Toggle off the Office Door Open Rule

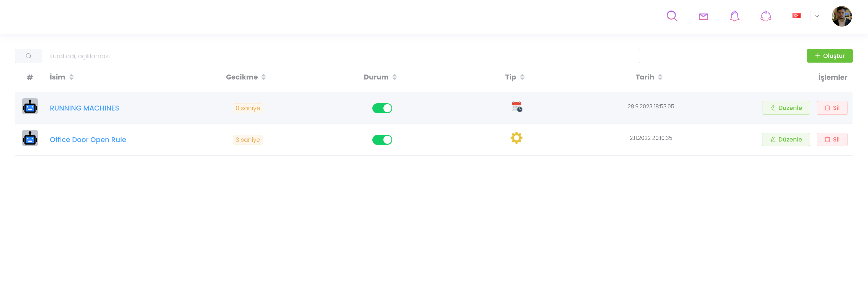(382, 140)
